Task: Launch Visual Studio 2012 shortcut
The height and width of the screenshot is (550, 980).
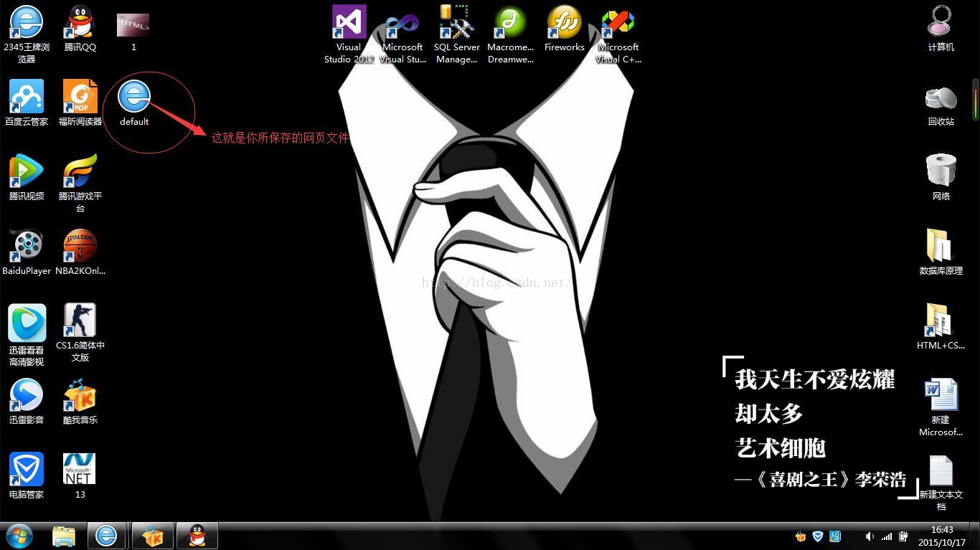Action: click(x=349, y=34)
